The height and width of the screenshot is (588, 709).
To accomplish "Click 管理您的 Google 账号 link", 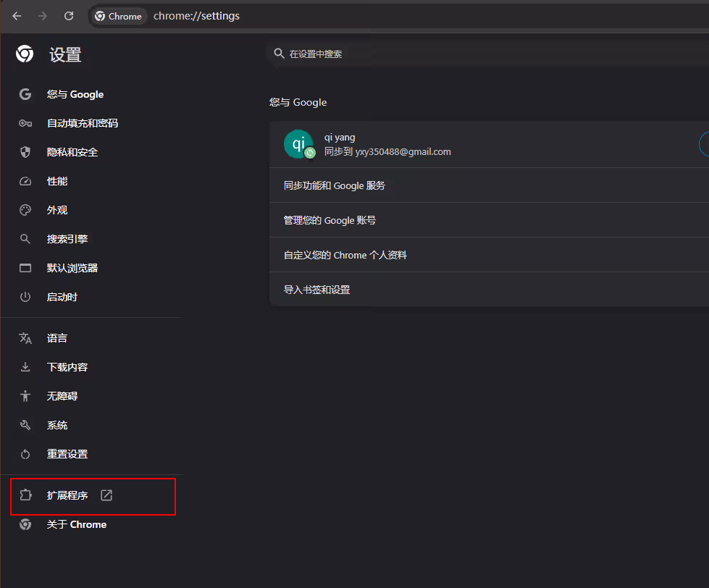I will (330, 220).
